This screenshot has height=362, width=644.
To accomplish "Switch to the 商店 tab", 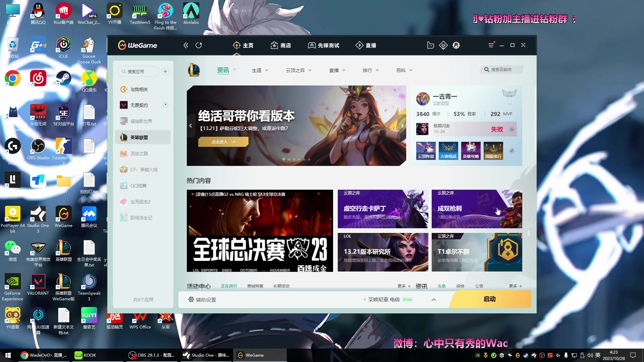I will tap(281, 45).
